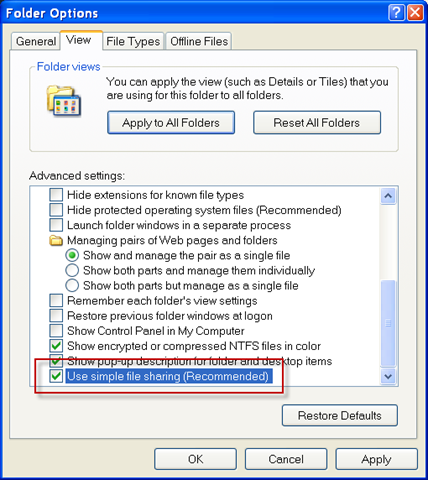This screenshot has width=428, height=480.
Task: Select the Managing pairs of Web pages item
Action: 172,240
